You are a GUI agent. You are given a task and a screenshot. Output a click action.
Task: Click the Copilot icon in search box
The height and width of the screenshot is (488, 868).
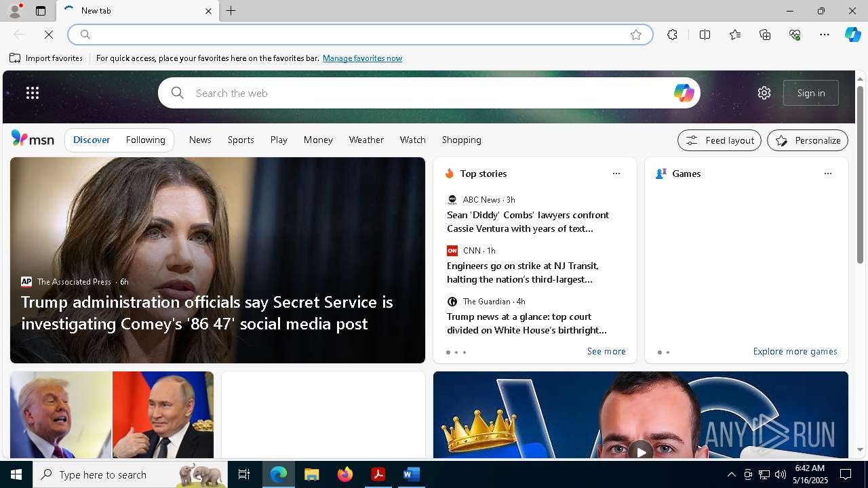(x=684, y=93)
